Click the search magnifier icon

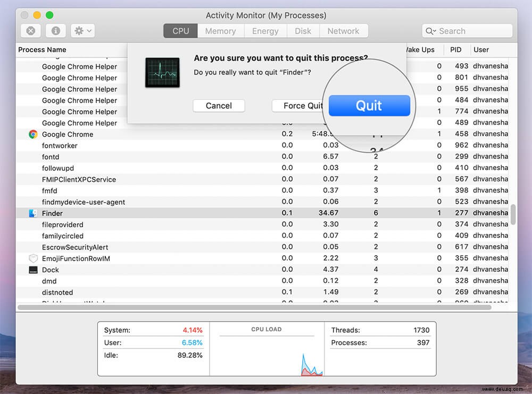click(x=430, y=31)
